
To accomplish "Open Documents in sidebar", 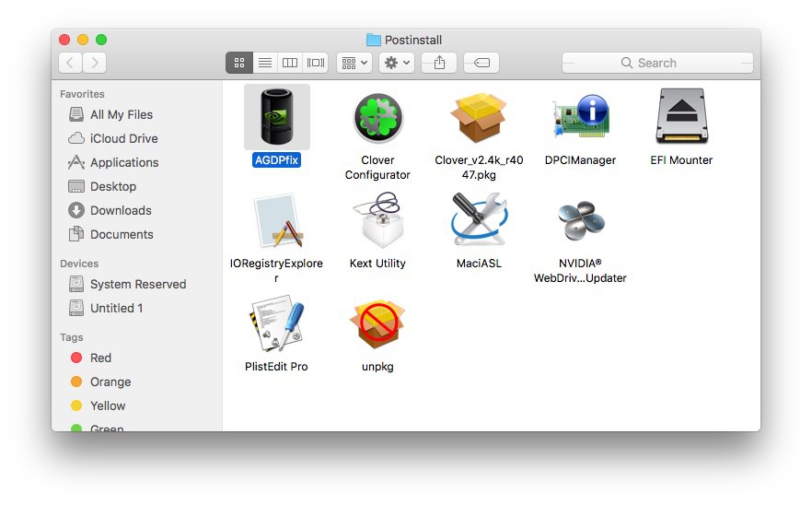I will 110,234.
